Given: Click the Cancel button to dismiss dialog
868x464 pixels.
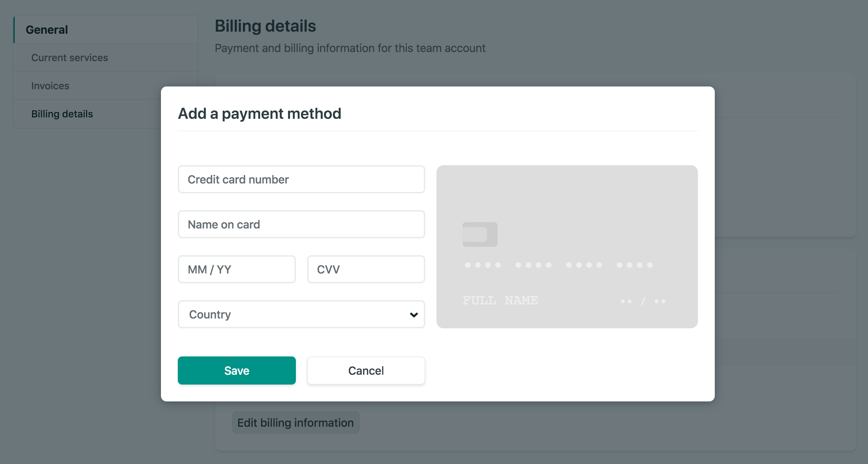Looking at the screenshot, I should (x=366, y=370).
